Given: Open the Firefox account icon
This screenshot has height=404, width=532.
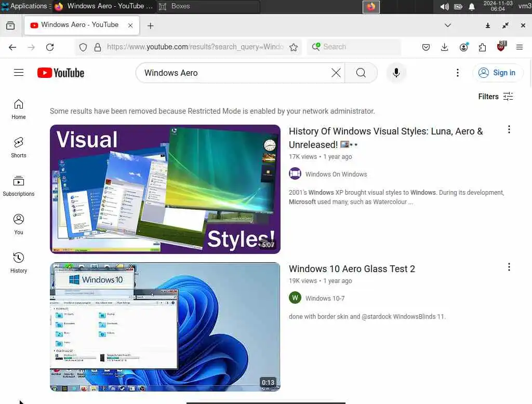Looking at the screenshot, I should tap(463, 47).
